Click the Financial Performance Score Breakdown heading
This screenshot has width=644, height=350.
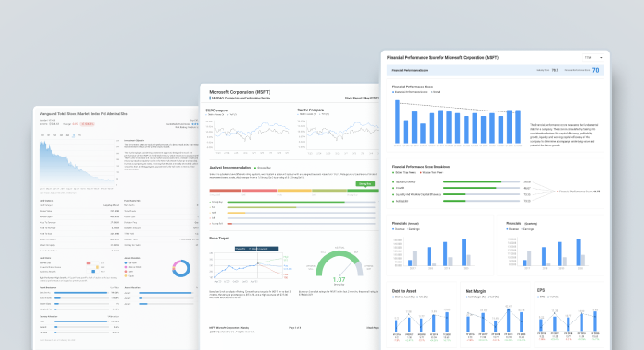coord(420,167)
